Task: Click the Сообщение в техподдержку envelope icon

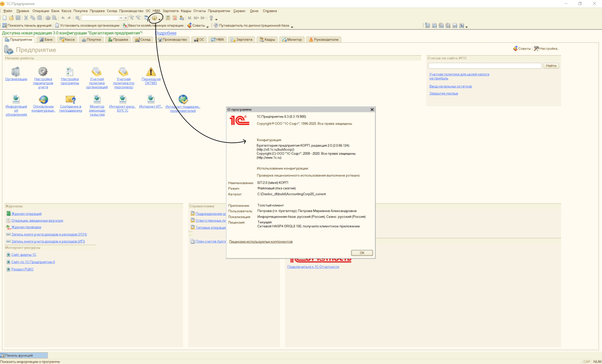Action: pos(70,99)
